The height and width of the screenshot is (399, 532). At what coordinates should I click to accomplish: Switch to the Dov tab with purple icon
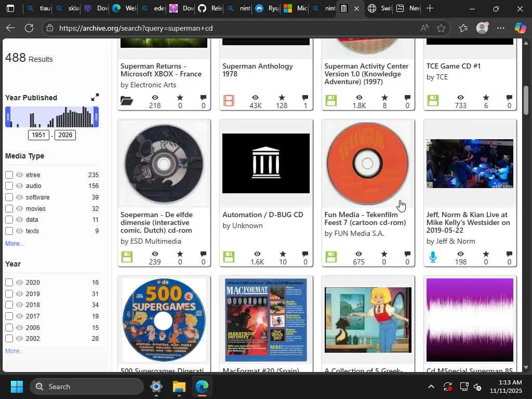[96, 8]
